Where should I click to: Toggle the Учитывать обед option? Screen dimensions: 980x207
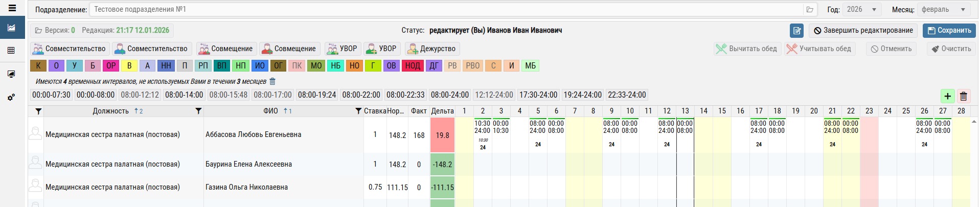(x=819, y=49)
